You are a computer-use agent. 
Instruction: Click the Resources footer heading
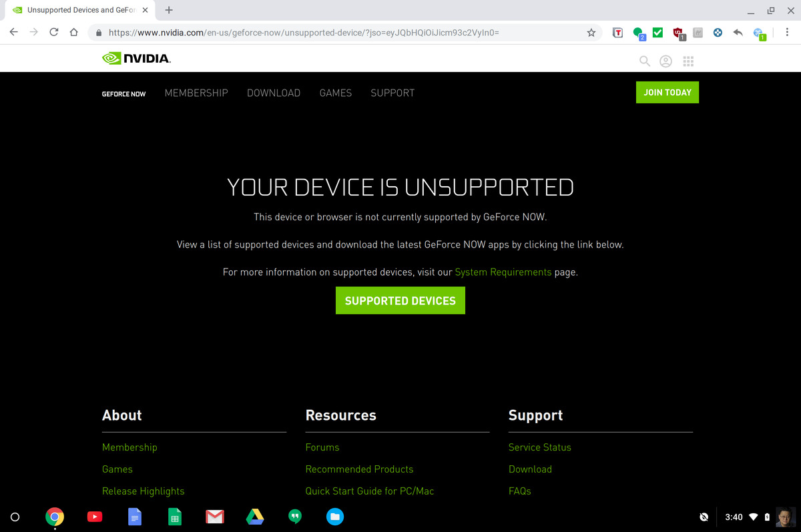(341, 415)
